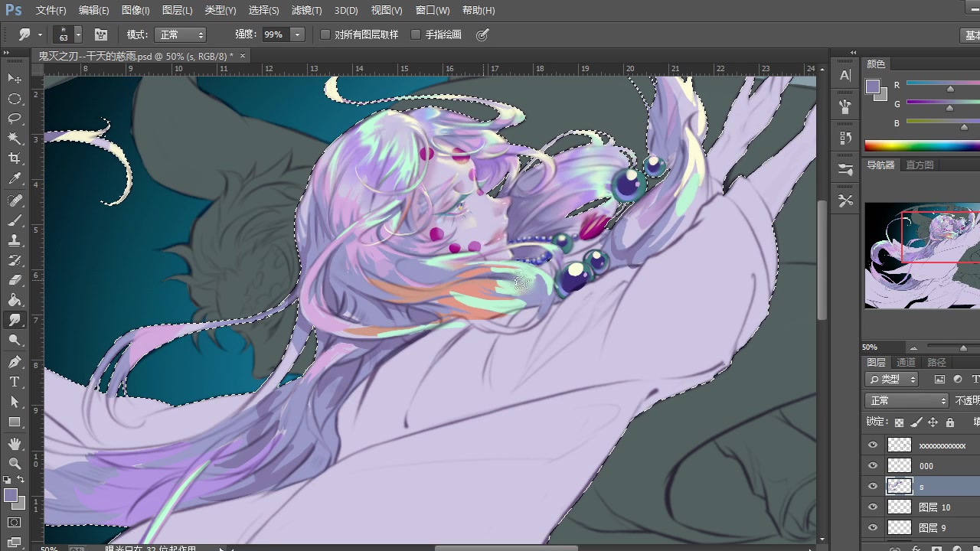Lock all padlock icon
The width and height of the screenshot is (980, 551).
pos(950,422)
